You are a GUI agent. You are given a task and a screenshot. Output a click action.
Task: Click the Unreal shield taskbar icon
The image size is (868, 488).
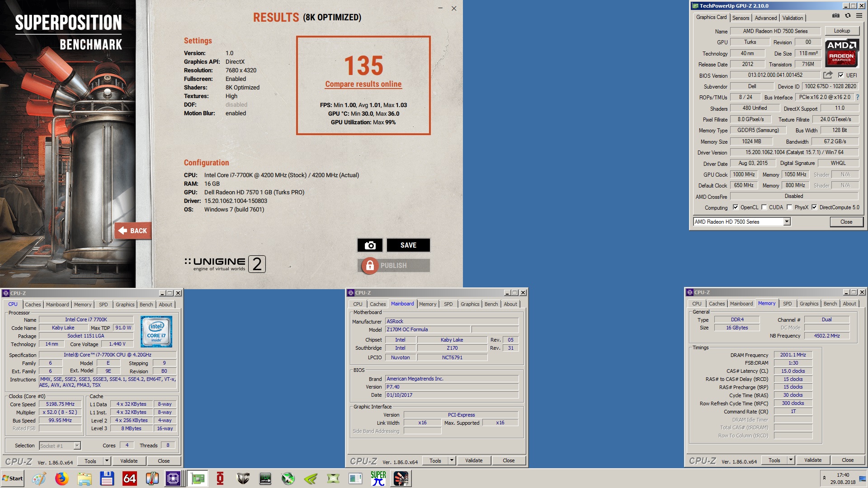coord(243,479)
